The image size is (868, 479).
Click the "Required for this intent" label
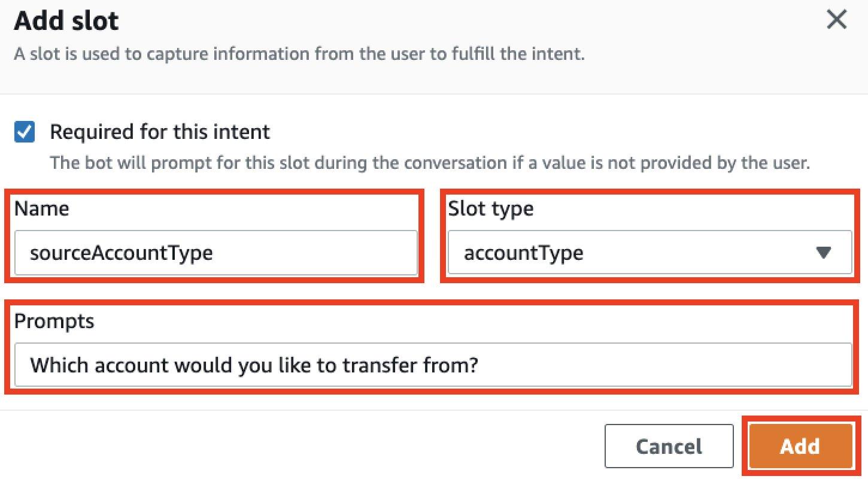pos(160,132)
